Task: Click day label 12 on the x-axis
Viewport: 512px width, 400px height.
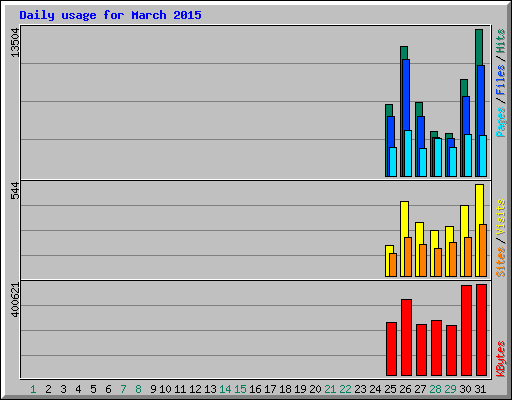Action: (195, 389)
